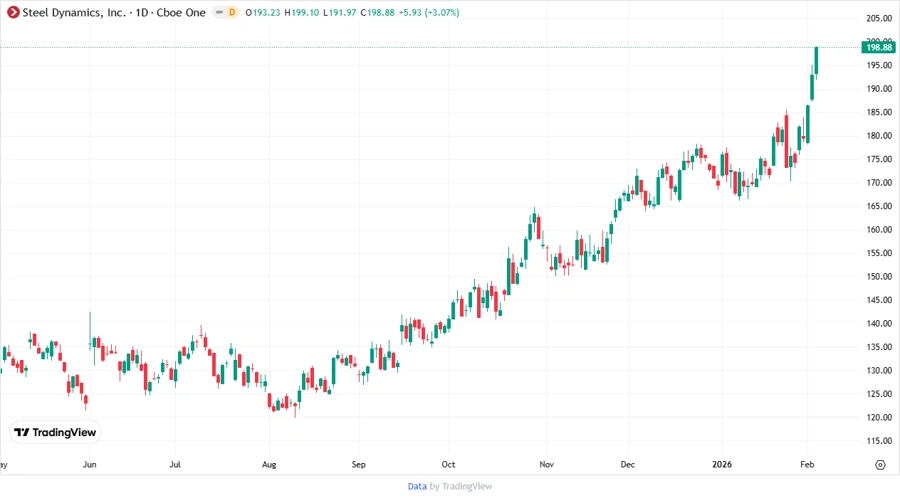Click the 135.00 price axis label

879,347
